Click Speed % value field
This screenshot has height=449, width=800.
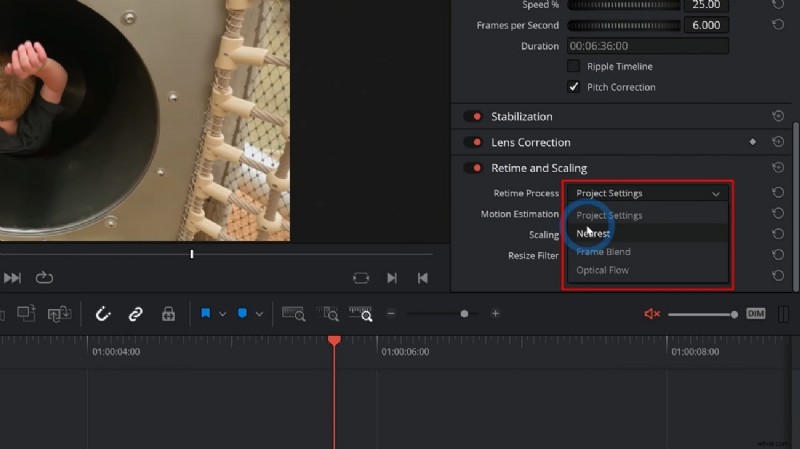(x=706, y=5)
